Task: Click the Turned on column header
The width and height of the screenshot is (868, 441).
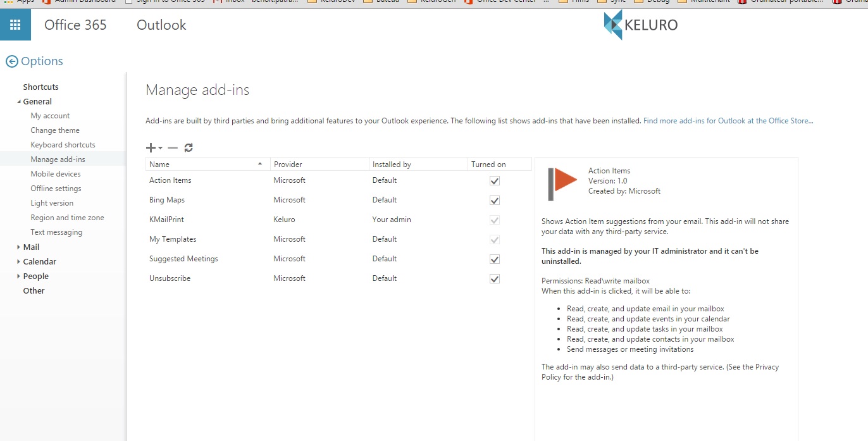Action: pyautogui.click(x=500, y=165)
